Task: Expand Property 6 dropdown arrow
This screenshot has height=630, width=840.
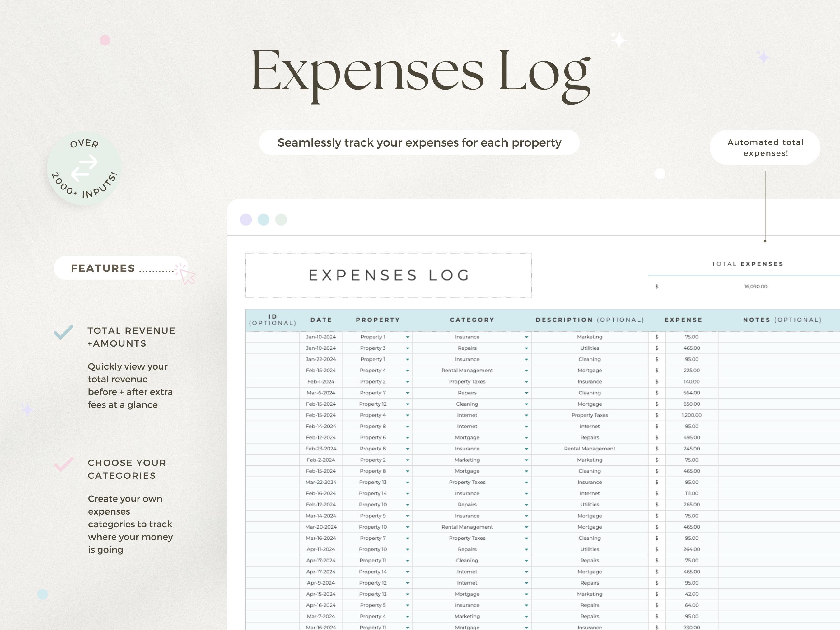Action: click(408, 437)
